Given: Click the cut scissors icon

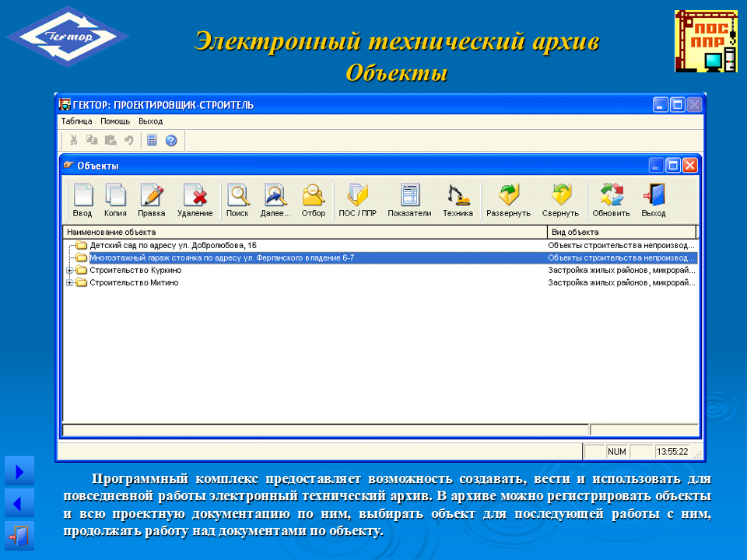Looking at the screenshot, I should 73,140.
